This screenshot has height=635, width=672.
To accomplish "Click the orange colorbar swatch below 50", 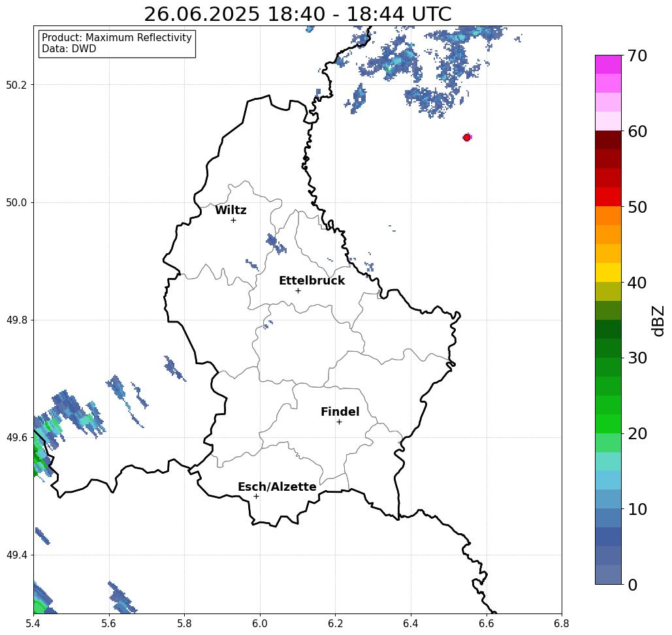I will pos(608,216).
